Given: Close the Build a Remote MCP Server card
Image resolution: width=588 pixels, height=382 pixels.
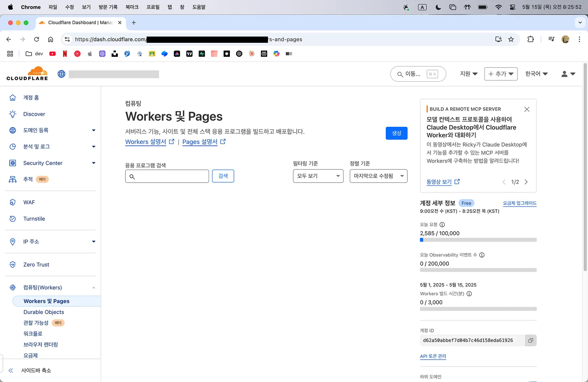Looking at the screenshot, I should coord(527,109).
